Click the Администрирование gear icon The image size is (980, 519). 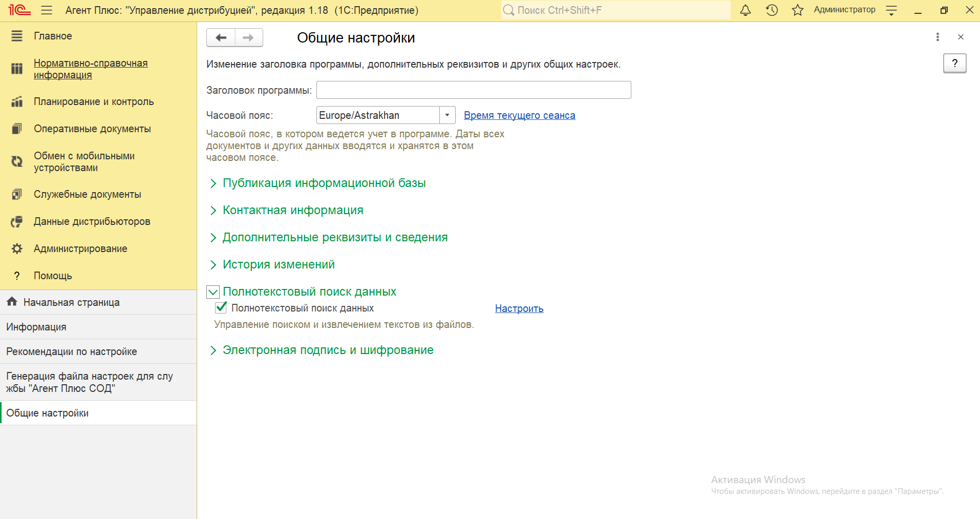click(17, 248)
